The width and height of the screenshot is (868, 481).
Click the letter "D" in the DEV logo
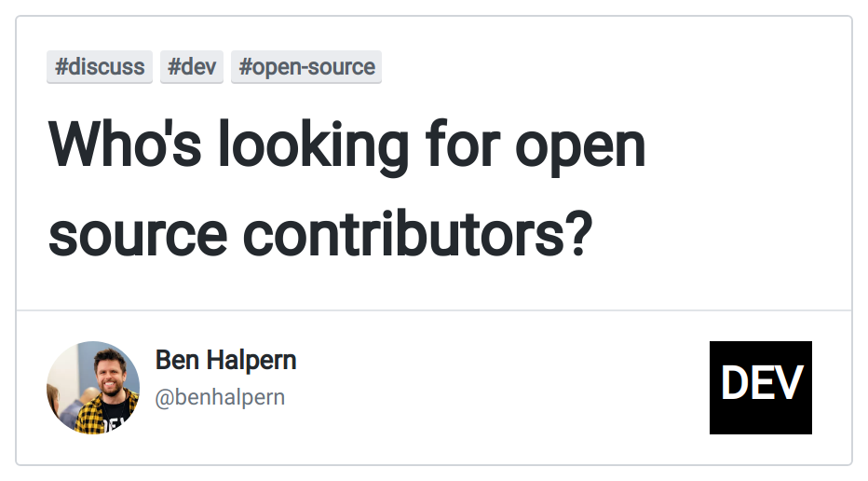point(735,385)
